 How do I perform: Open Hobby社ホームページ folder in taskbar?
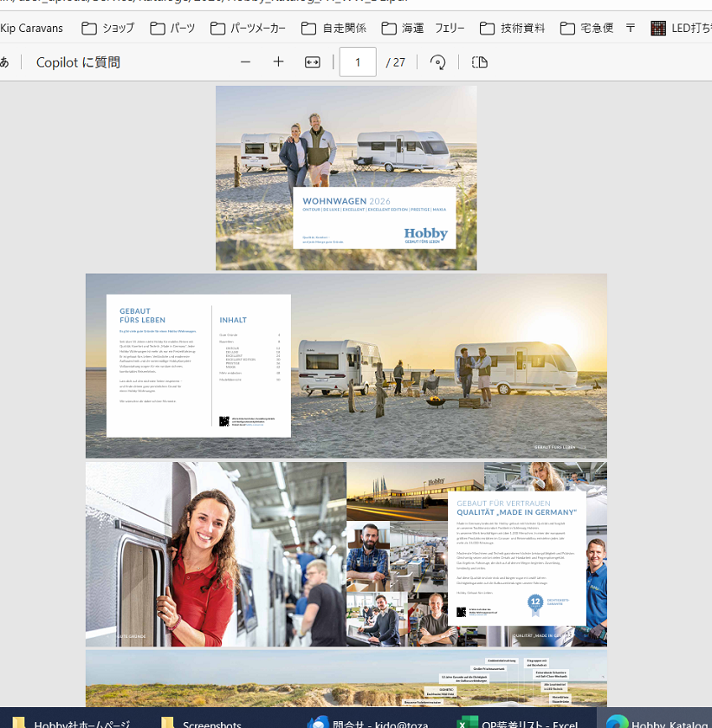[72, 723]
